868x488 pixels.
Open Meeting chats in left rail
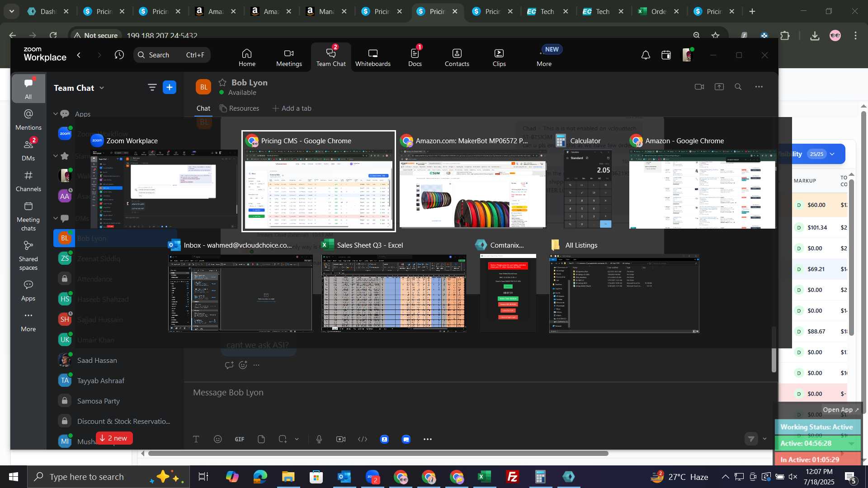point(28,216)
